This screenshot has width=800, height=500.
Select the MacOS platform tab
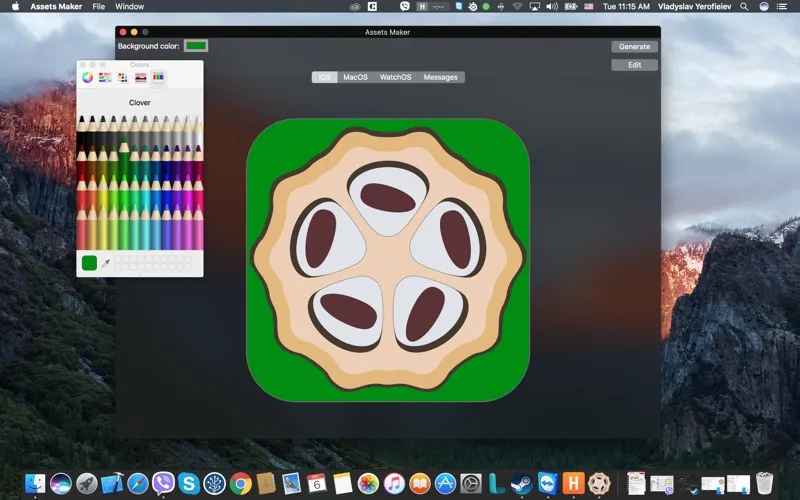pos(355,77)
